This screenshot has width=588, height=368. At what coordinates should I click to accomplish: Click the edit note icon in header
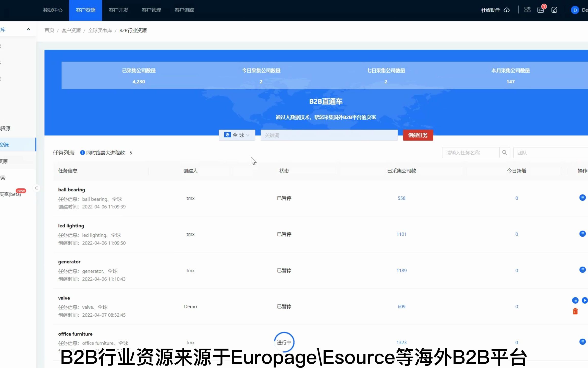click(554, 10)
